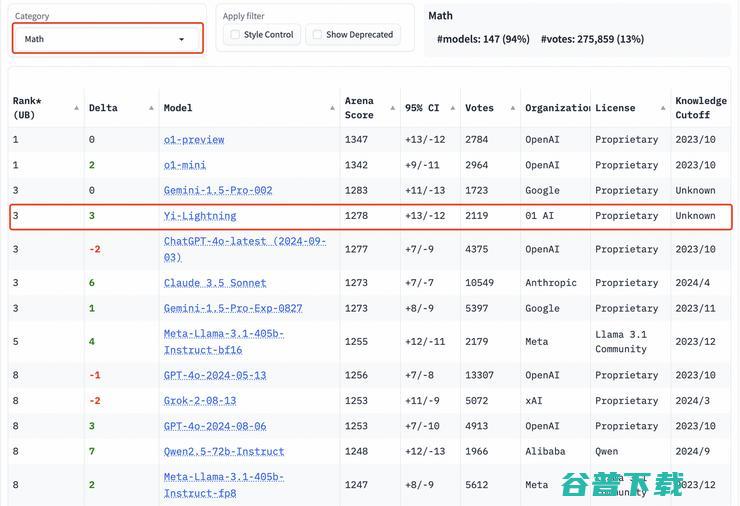Open the Grok-2-08-13 model link
The width and height of the screenshot is (740, 506).
(x=200, y=401)
